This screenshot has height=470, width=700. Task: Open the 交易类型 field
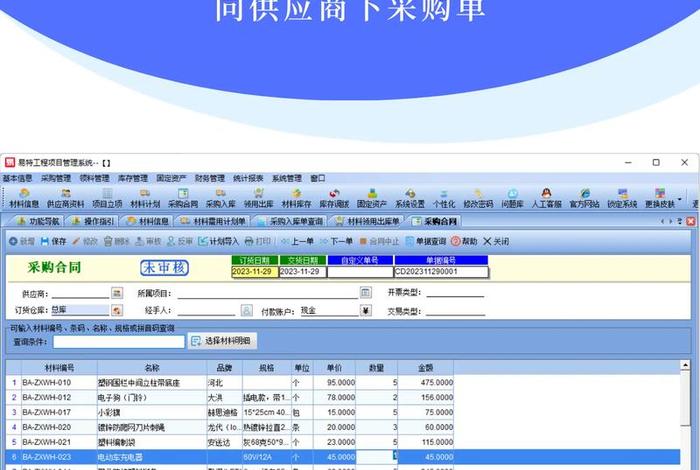(455, 311)
